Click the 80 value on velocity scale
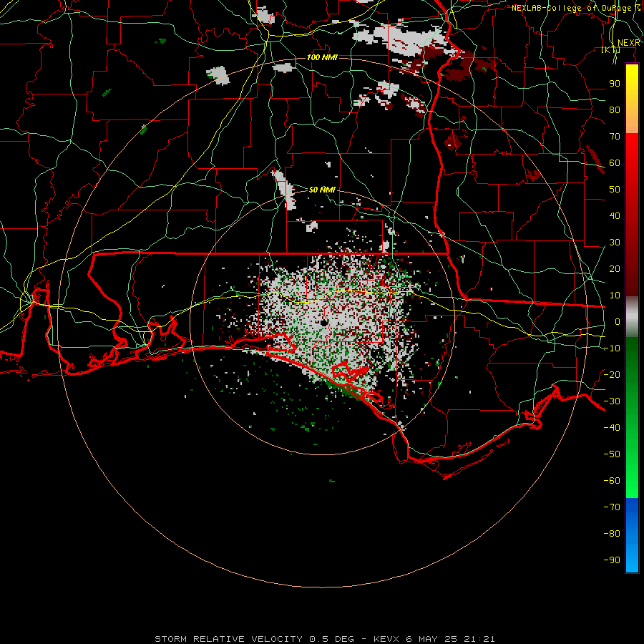This screenshot has width=644, height=644. 615,109
